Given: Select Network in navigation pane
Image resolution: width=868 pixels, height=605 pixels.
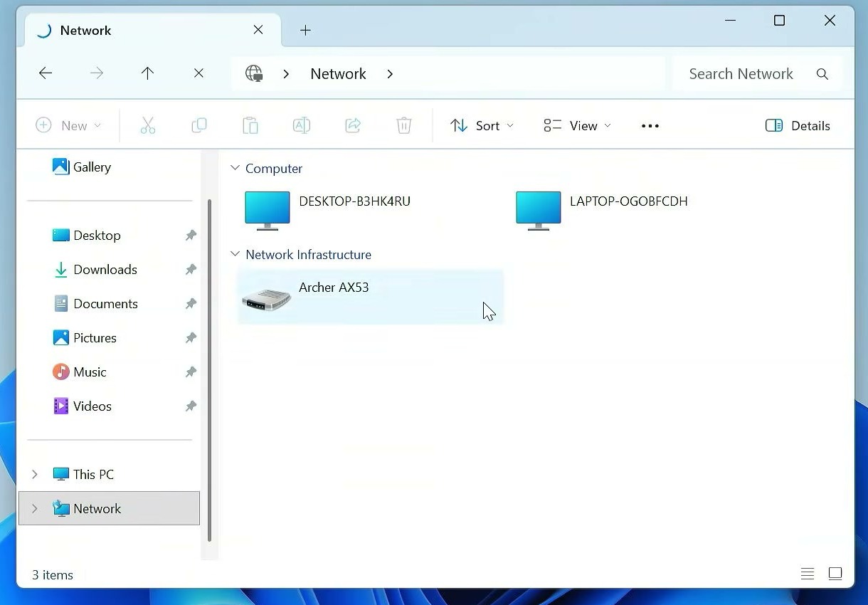Looking at the screenshot, I should click(x=110, y=508).
